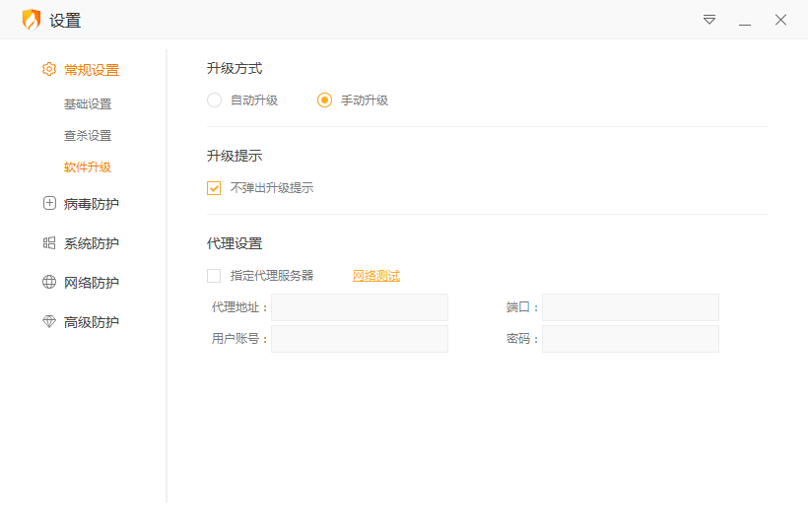
Task: Click the globe icon for 网络防护
Action: [49, 283]
